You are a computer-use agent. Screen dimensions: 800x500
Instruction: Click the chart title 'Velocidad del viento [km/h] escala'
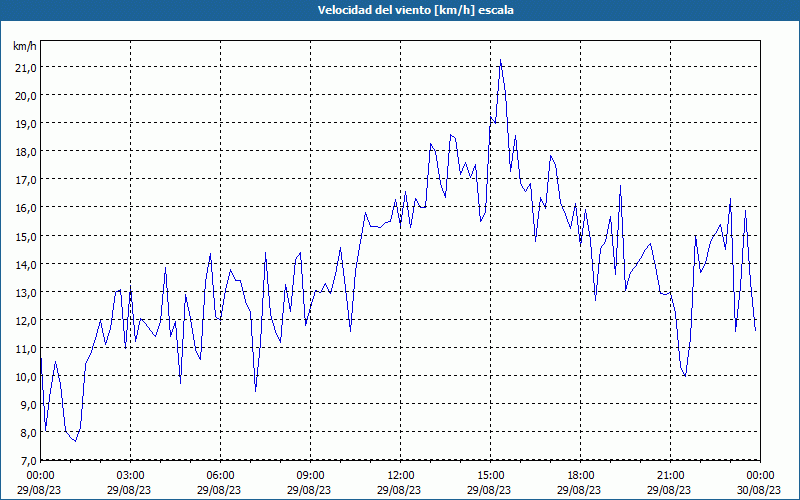pos(415,10)
